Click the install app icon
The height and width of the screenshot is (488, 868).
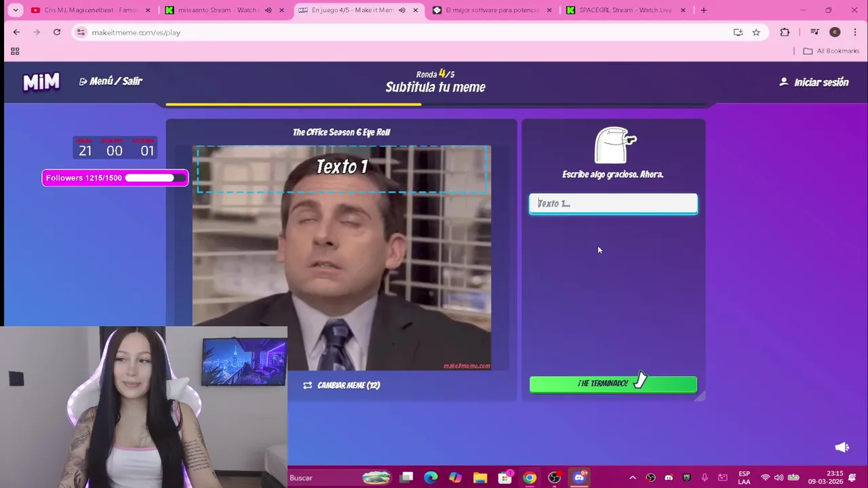coord(738,32)
